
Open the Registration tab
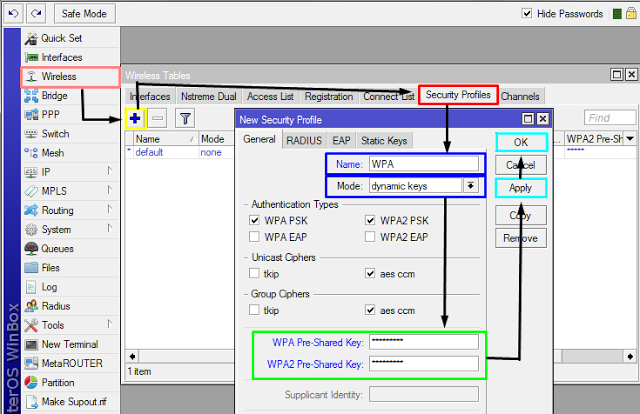[329, 96]
